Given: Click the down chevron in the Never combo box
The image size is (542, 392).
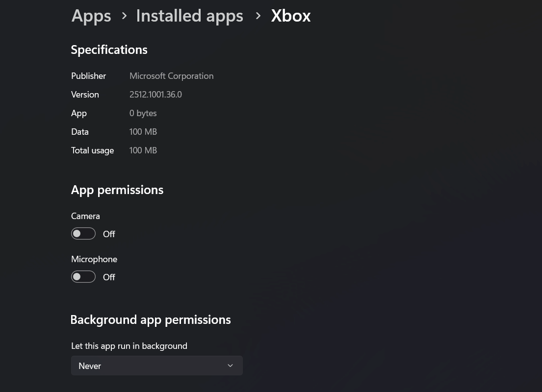Looking at the screenshot, I should 230,366.
